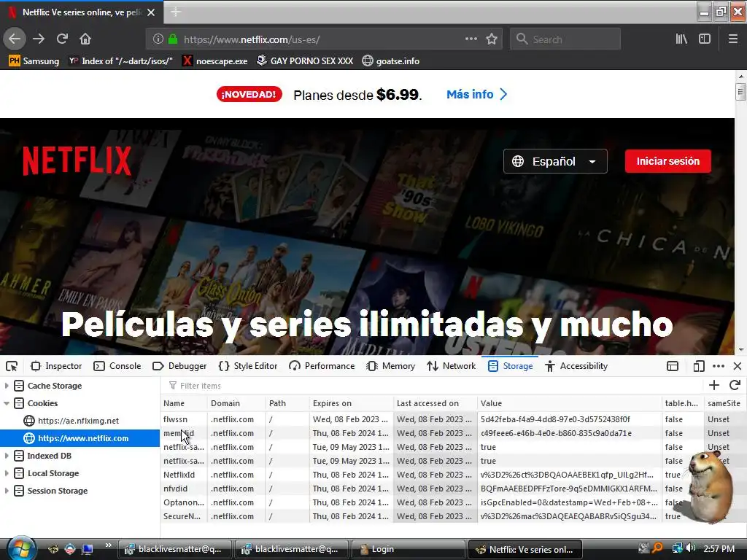Reload the Netflix page

pos(62,39)
